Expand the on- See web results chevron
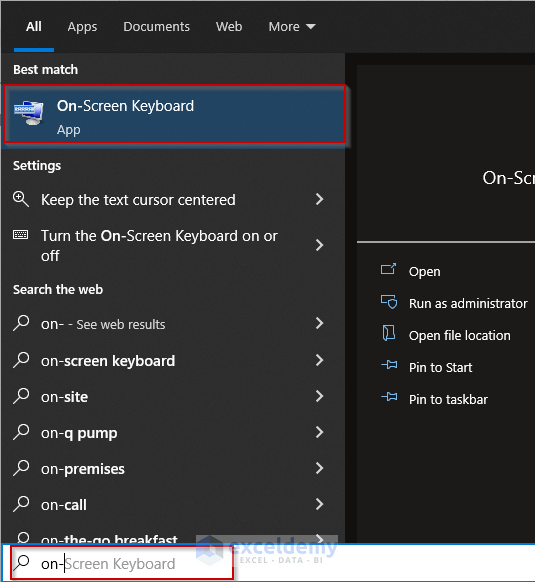The width and height of the screenshot is (535, 582). (319, 323)
